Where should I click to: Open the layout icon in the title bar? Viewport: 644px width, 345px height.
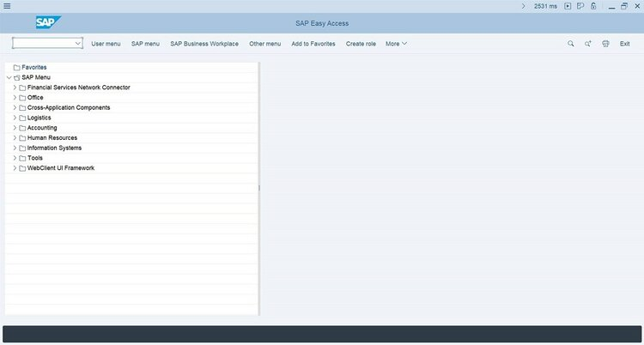(x=580, y=6)
